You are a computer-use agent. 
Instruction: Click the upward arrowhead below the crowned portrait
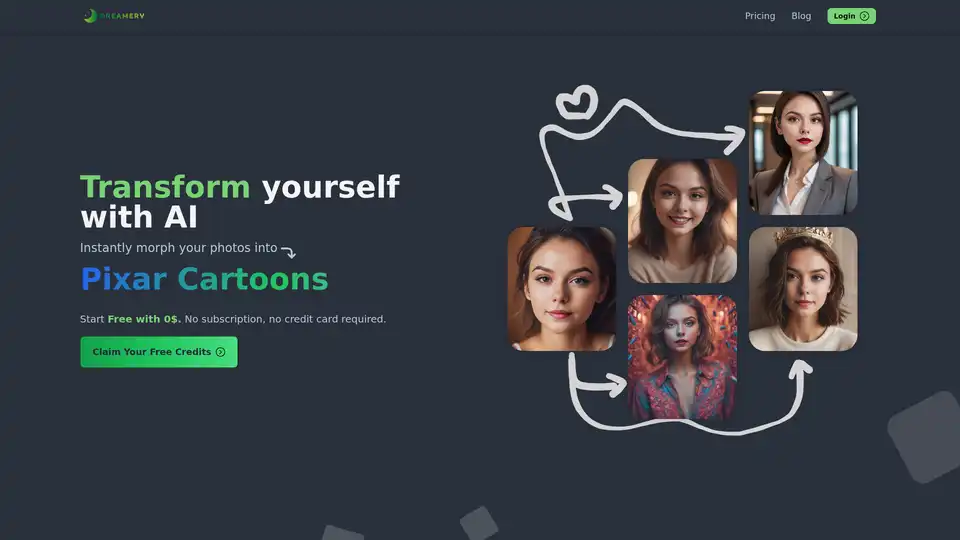(x=800, y=369)
